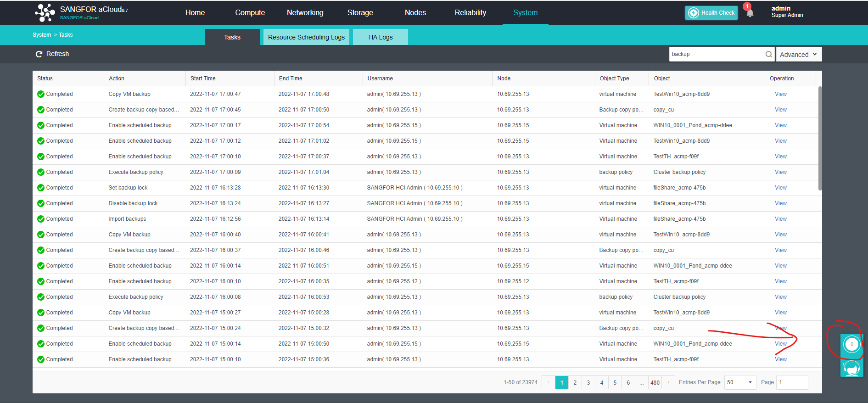The height and width of the screenshot is (403, 868).
Task: Go to page 4
Action: tap(601, 382)
